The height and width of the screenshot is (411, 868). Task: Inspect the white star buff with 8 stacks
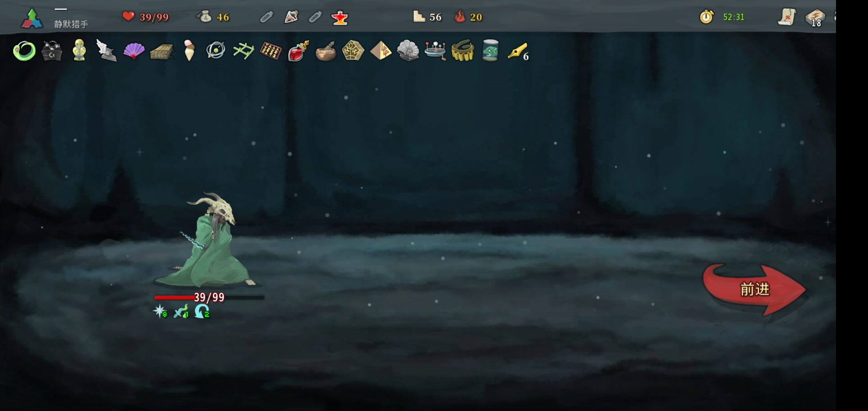point(160,311)
